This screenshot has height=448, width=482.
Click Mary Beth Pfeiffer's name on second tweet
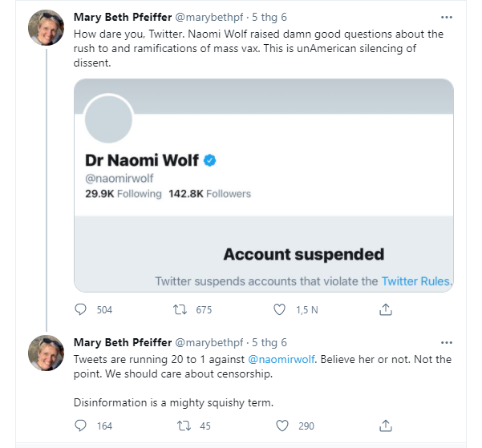120,342
